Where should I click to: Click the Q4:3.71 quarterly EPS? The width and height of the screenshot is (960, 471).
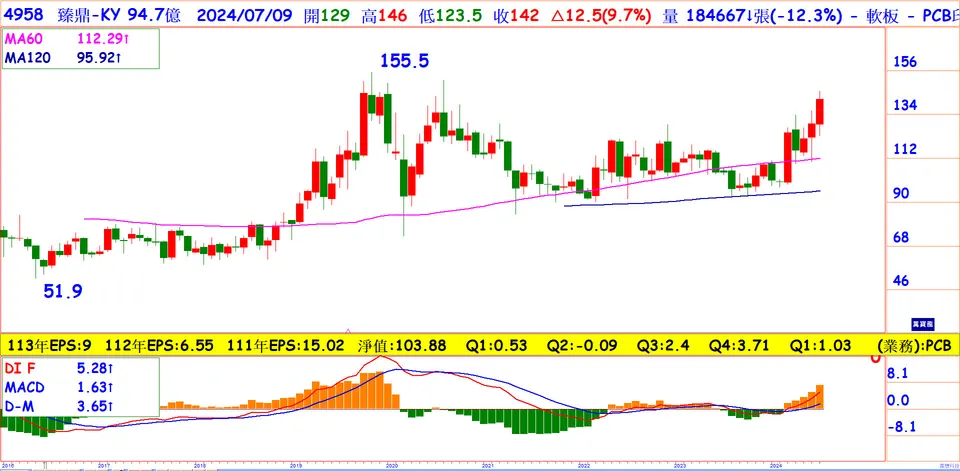pyautogui.click(x=741, y=345)
